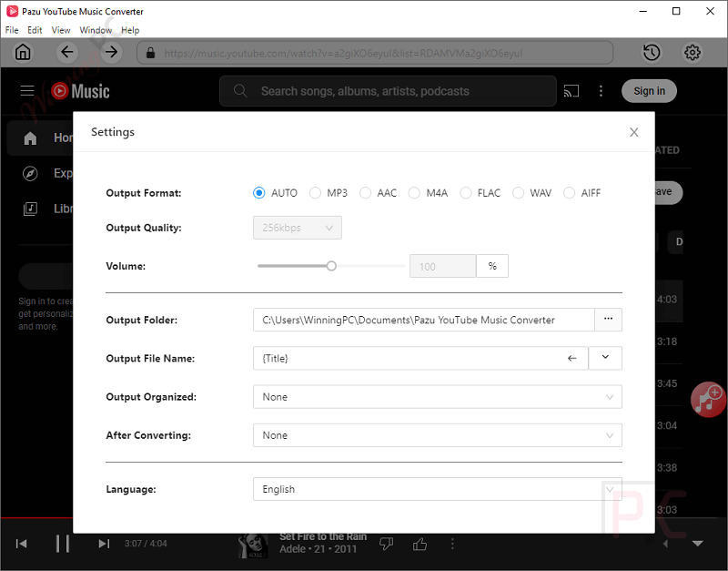The image size is (728, 571).
Task: Click the Output Folder path field
Action: [x=423, y=320]
